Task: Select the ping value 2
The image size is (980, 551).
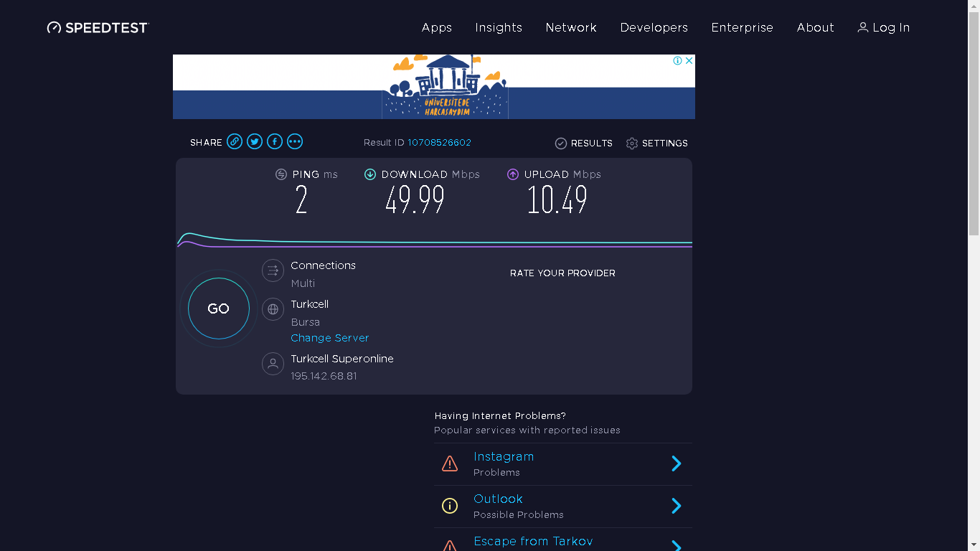Action: pos(301,200)
